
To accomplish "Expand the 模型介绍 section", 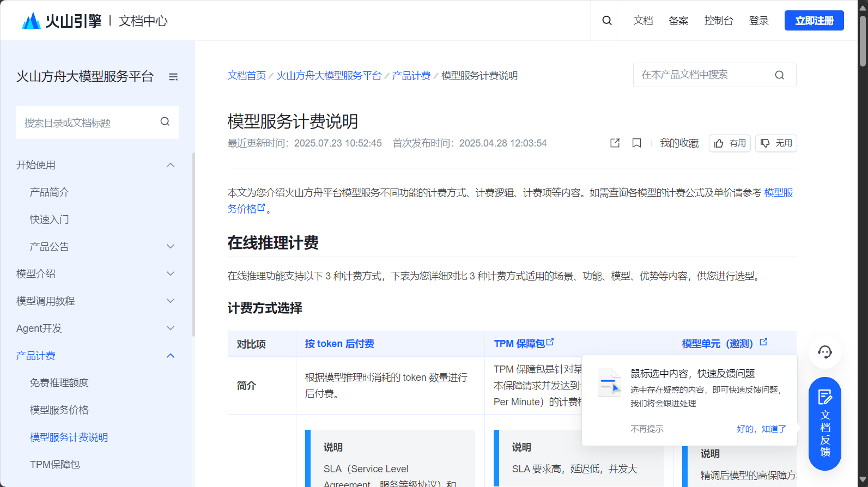I will pos(171,274).
